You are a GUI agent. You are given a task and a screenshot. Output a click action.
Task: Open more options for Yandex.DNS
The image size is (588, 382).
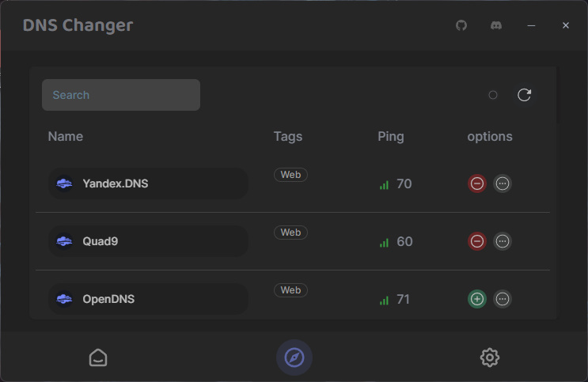click(503, 183)
